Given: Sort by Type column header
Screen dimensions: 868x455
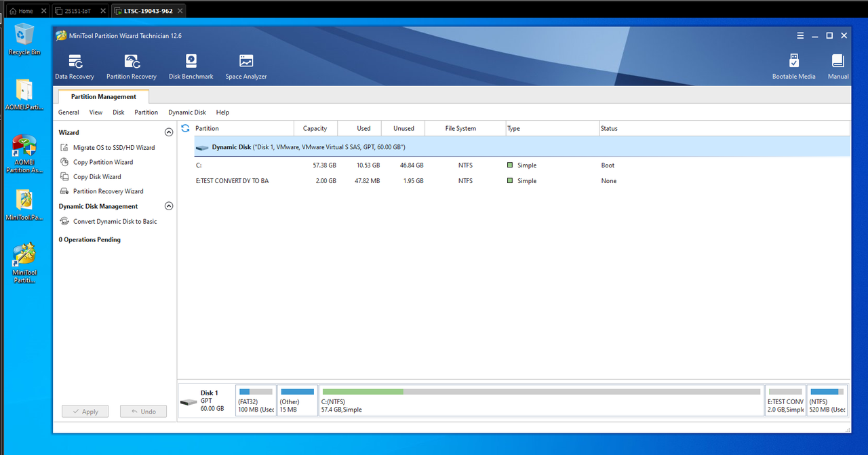Looking at the screenshot, I should pyautogui.click(x=552, y=128).
